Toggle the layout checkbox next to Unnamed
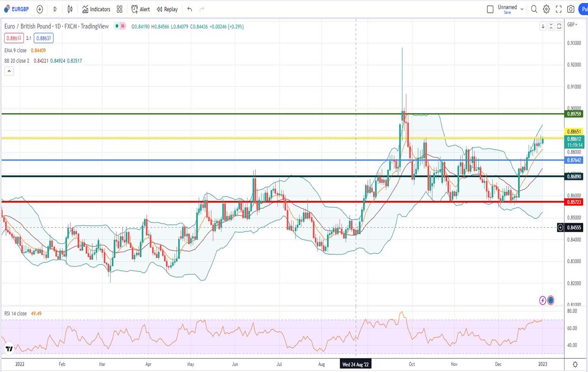Viewport: 588px width, 372px height. pyautogui.click(x=490, y=9)
